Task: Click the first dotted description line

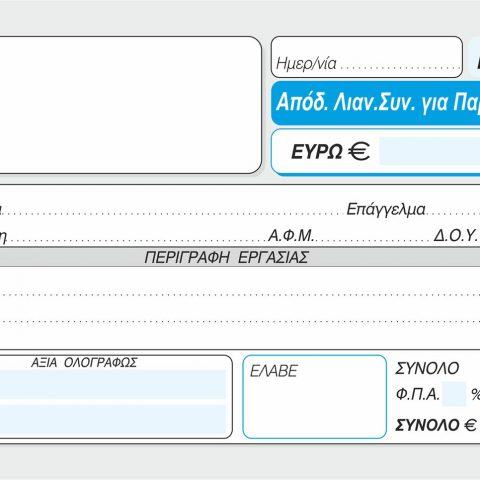Action: tap(240, 294)
